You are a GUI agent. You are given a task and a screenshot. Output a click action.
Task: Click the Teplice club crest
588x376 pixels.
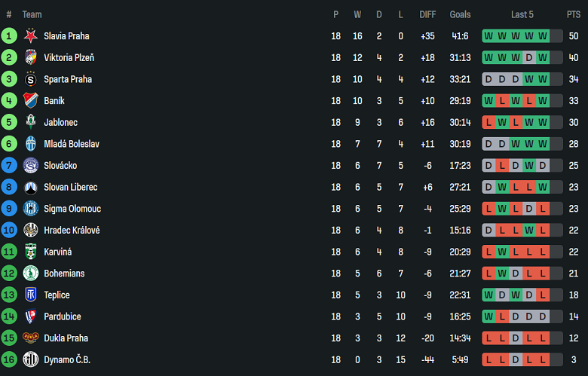pyautogui.click(x=31, y=295)
